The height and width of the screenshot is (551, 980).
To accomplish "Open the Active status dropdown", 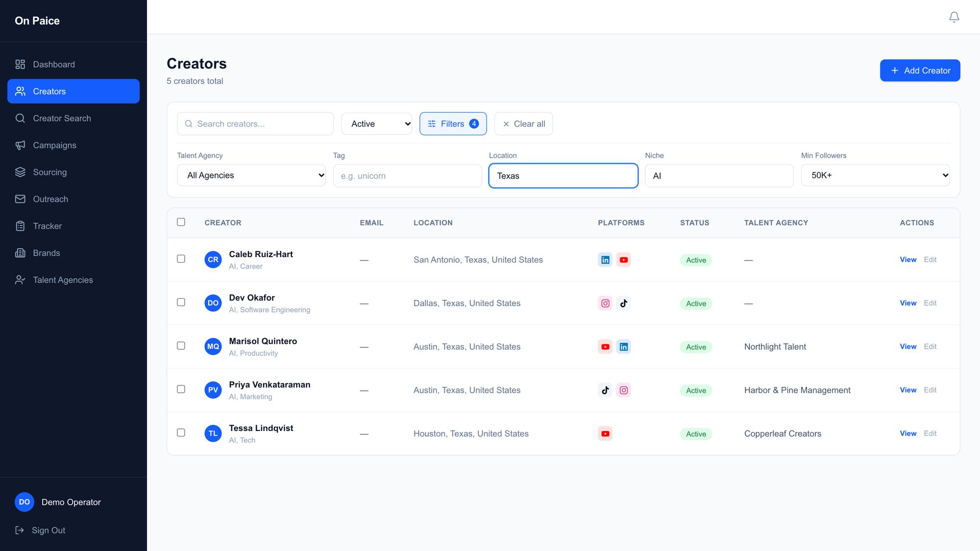I will pyautogui.click(x=376, y=124).
